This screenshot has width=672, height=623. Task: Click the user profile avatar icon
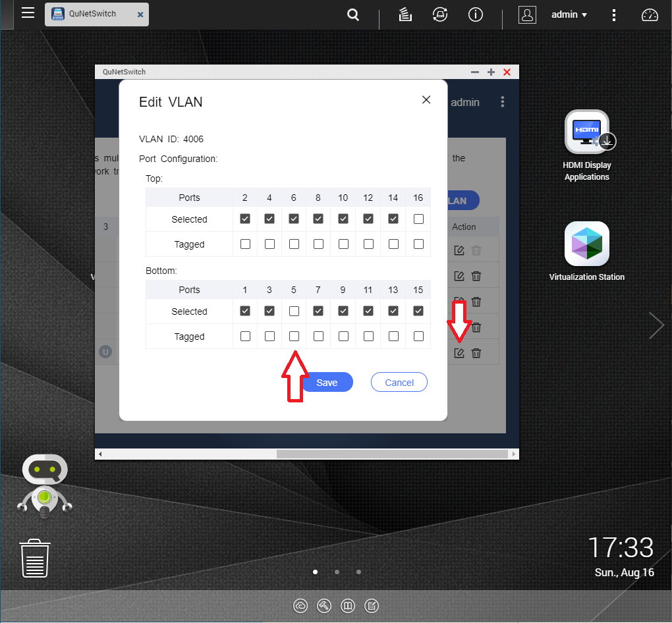point(527,15)
